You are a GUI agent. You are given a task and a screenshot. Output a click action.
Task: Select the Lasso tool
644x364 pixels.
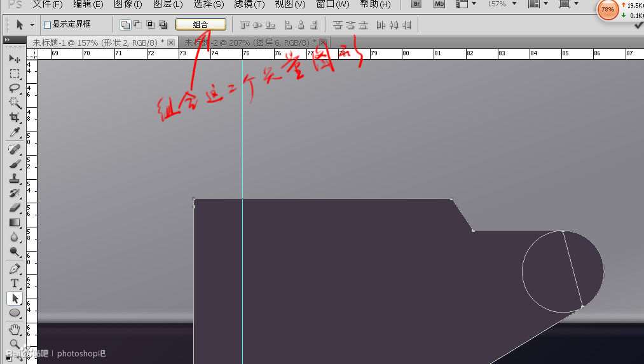pyautogui.click(x=15, y=88)
